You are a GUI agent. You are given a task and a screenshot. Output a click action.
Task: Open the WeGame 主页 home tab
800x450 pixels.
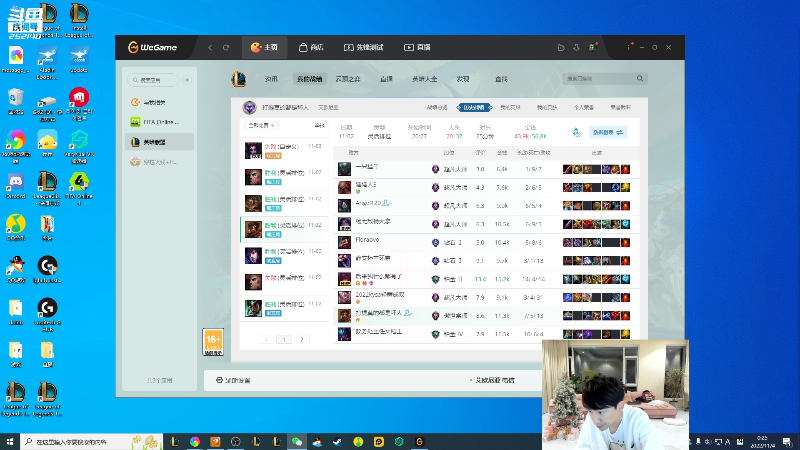point(264,47)
